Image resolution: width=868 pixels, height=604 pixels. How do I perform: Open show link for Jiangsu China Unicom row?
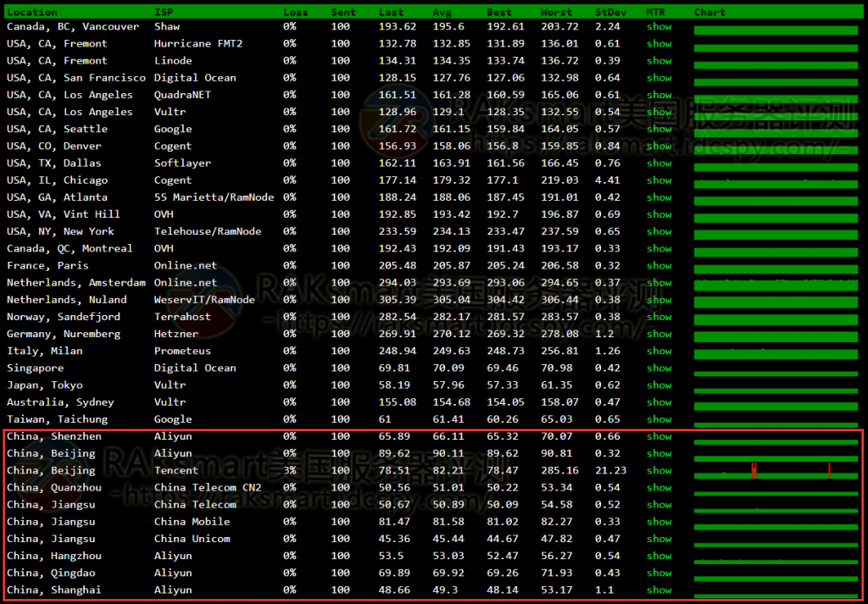[x=659, y=539]
